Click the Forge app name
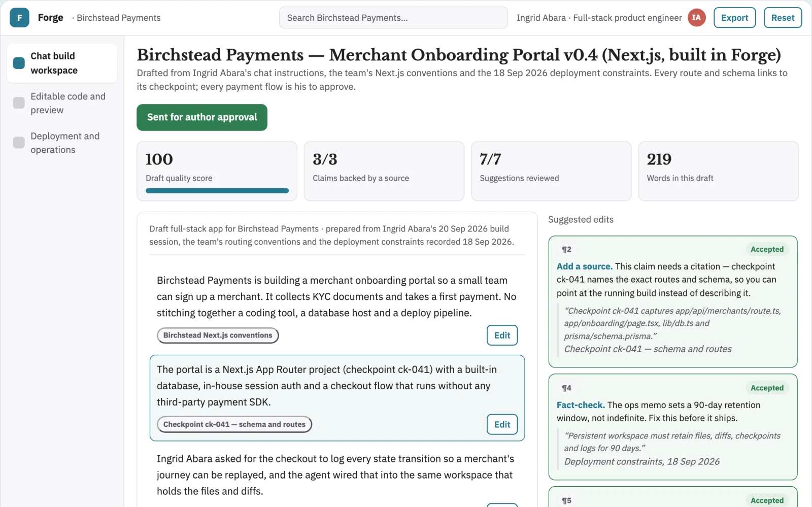Viewport: 812px width, 507px height. click(51, 18)
